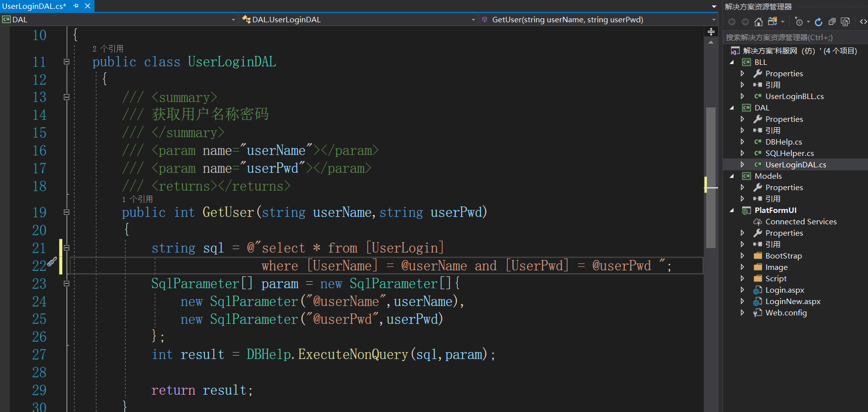Click the View Code angle-brackets icon
This screenshot has width=868, height=412.
pyautogui.click(x=863, y=22)
